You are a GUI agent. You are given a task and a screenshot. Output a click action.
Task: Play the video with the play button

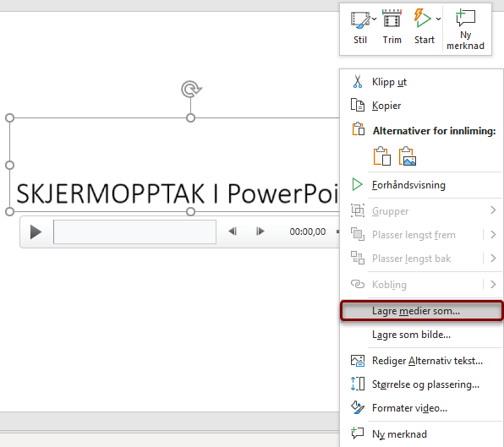pos(36,232)
